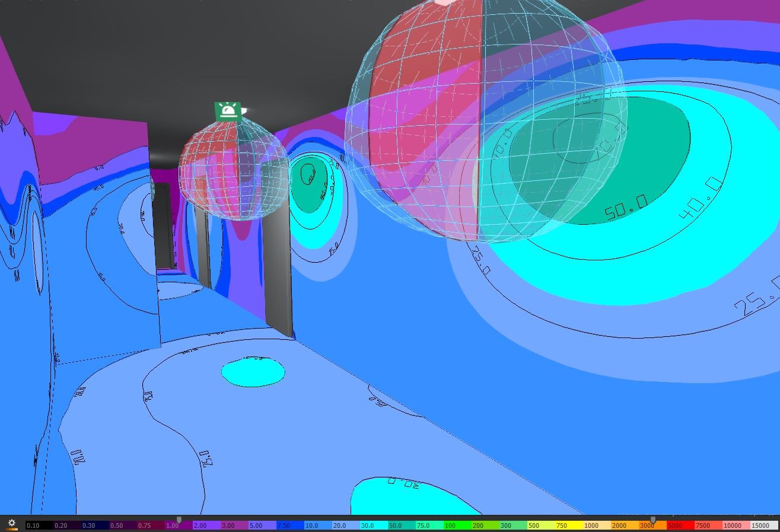Select the 100 green legend swatch

point(457,525)
